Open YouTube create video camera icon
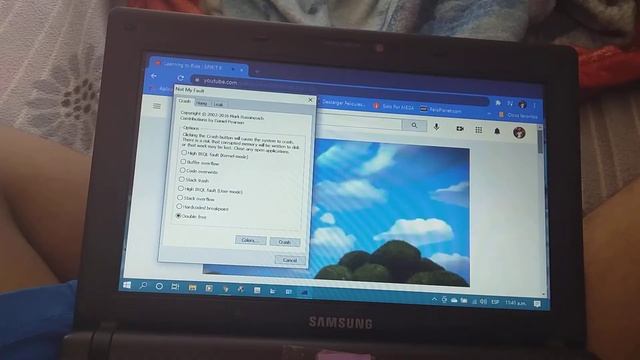The width and height of the screenshot is (640, 360). click(460, 129)
